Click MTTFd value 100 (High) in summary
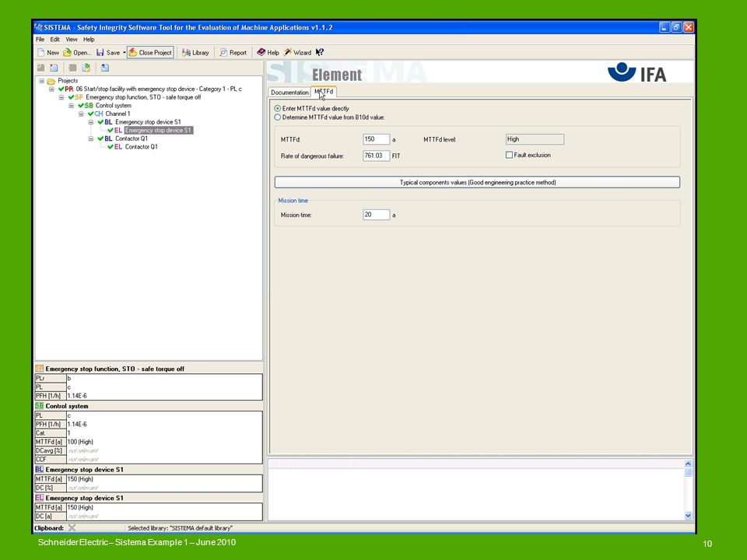The image size is (747, 560). [80, 442]
